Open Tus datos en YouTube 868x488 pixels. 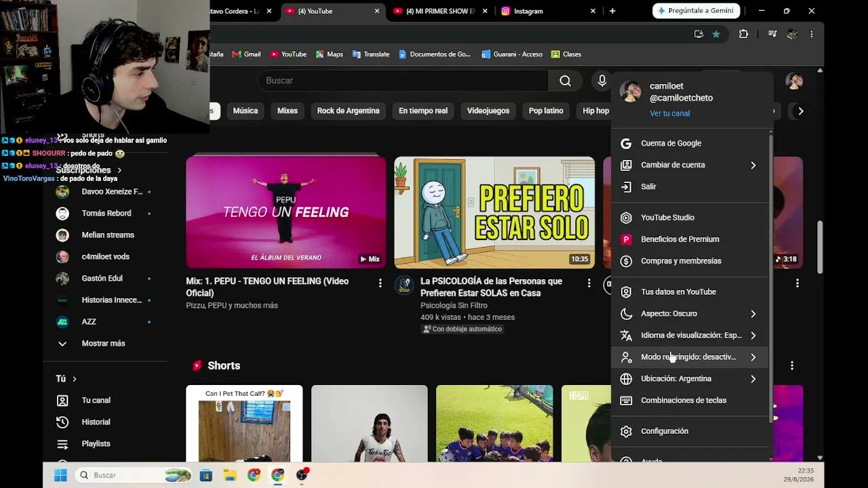click(690, 292)
